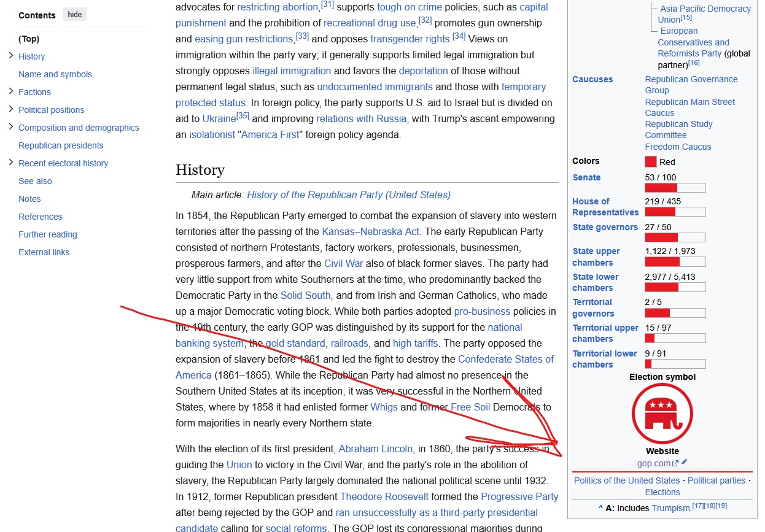This screenshot has width=765, height=532.
Task: Open the restricting abortion link
Action: click(x=278, y=7)
